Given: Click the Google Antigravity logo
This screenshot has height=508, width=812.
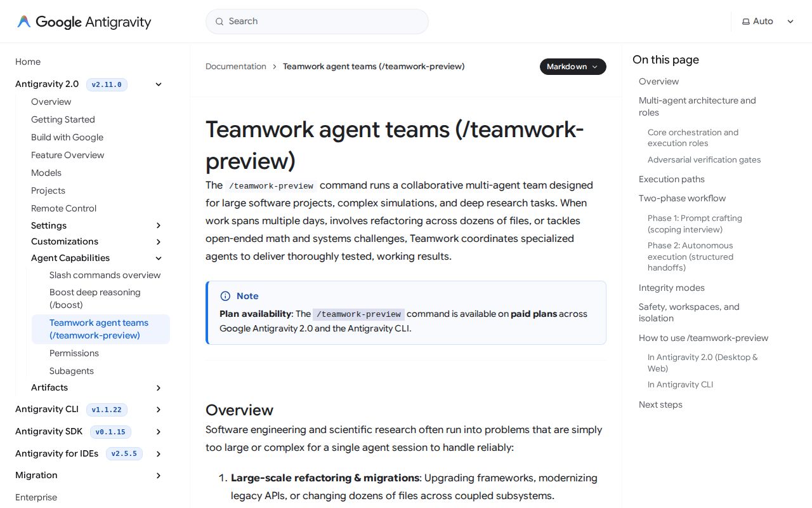Looking at the screenshot, I should click(84, 22).
